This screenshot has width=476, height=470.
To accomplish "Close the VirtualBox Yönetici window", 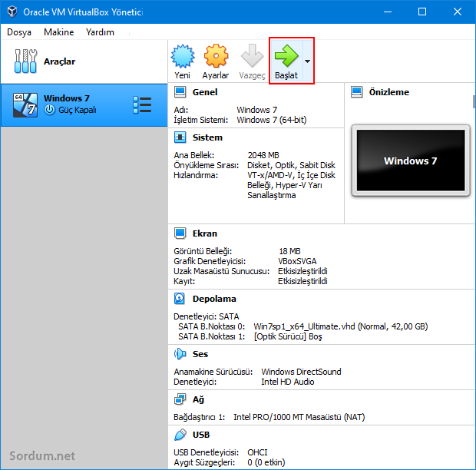I will 457,12.
